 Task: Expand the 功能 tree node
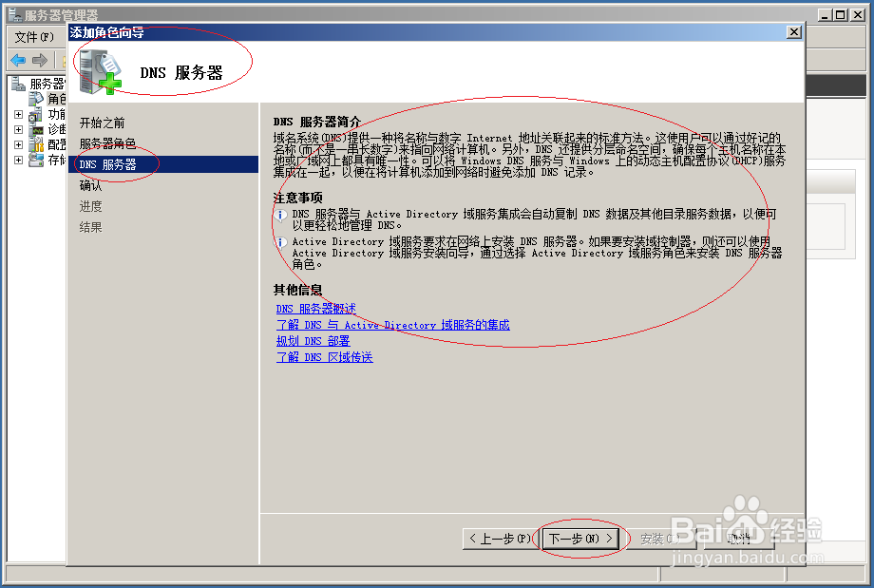tap(19, 115)
